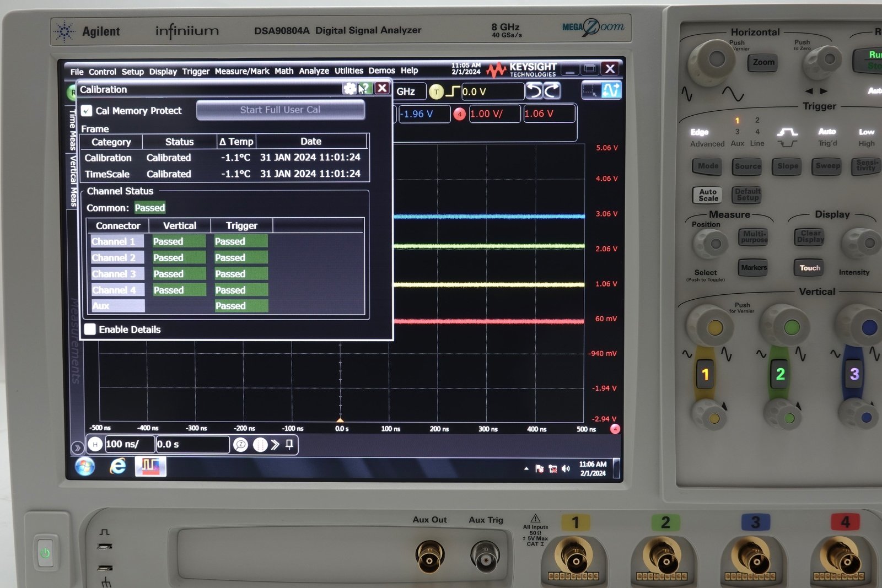Toggle the Cal Memory Protect checkbox
Screen dimensions: 882x588
click(x=87, y=111)
